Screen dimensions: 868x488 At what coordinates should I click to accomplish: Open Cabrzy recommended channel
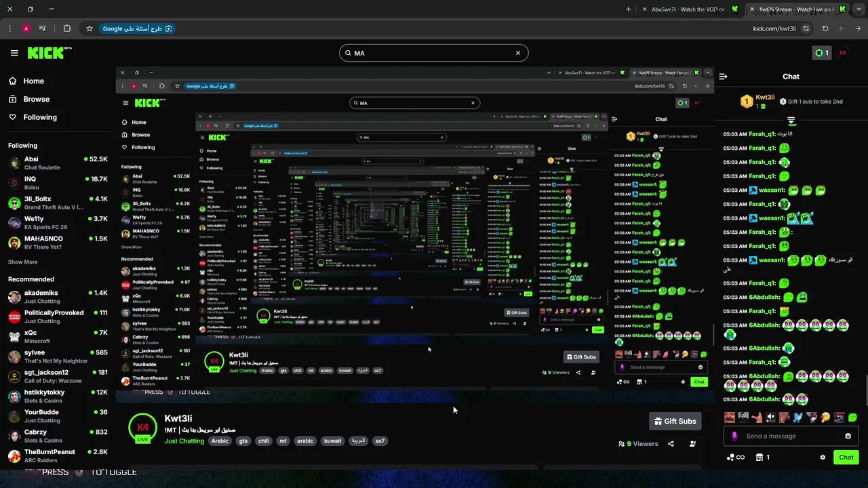[58, 436]
